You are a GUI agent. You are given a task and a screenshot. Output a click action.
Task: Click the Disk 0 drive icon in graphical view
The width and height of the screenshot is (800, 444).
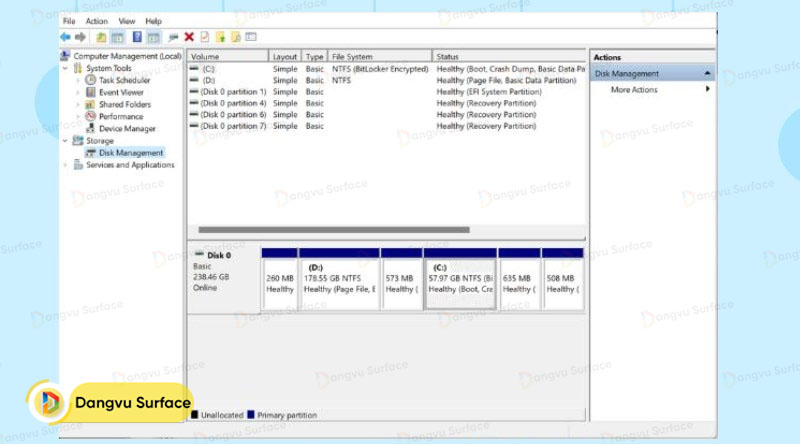199,254
